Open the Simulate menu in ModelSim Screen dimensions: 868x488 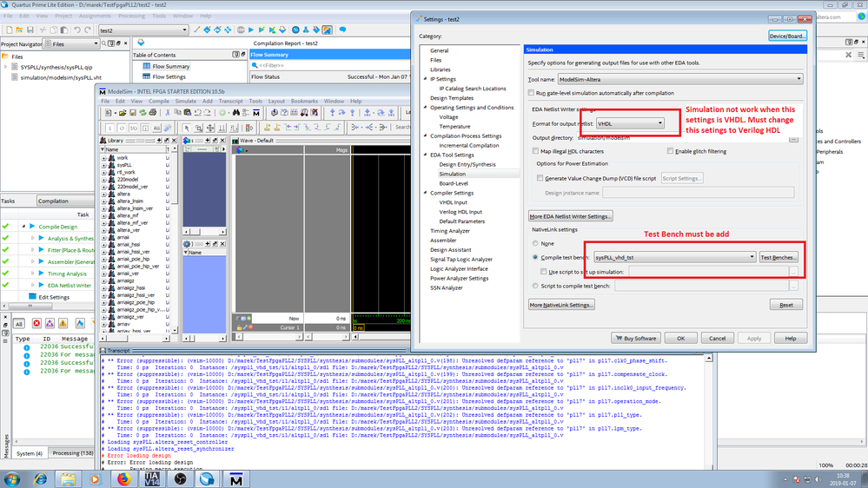(x=186, y=101)
